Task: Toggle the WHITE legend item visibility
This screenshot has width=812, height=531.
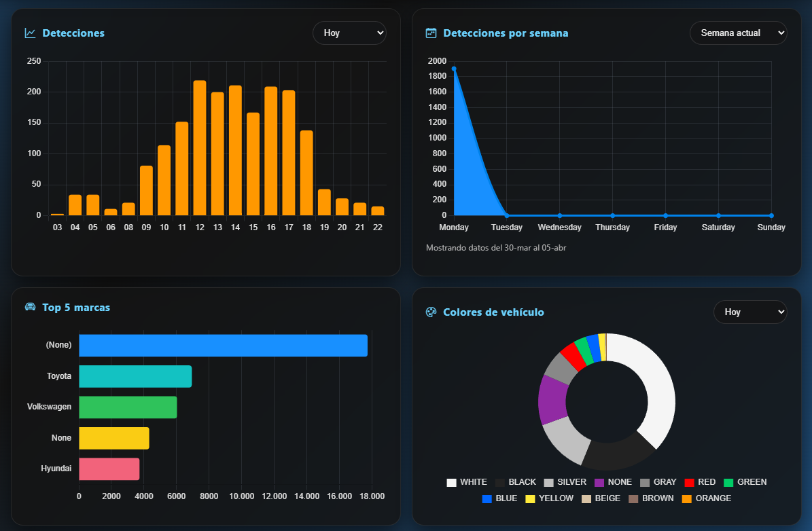Action: [467, 482]
